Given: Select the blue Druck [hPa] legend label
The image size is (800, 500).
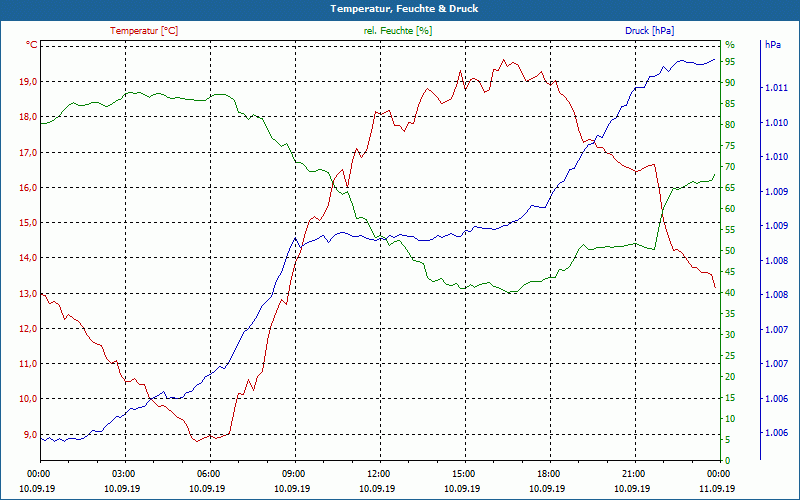Looking at the screenshot, I should (649, 31).
